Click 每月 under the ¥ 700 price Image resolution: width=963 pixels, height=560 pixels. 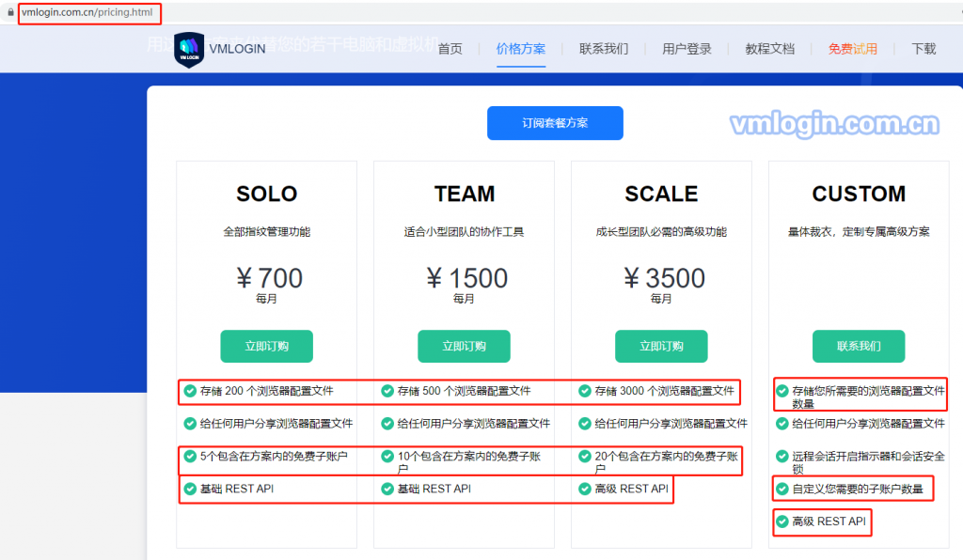click(266, 299)
